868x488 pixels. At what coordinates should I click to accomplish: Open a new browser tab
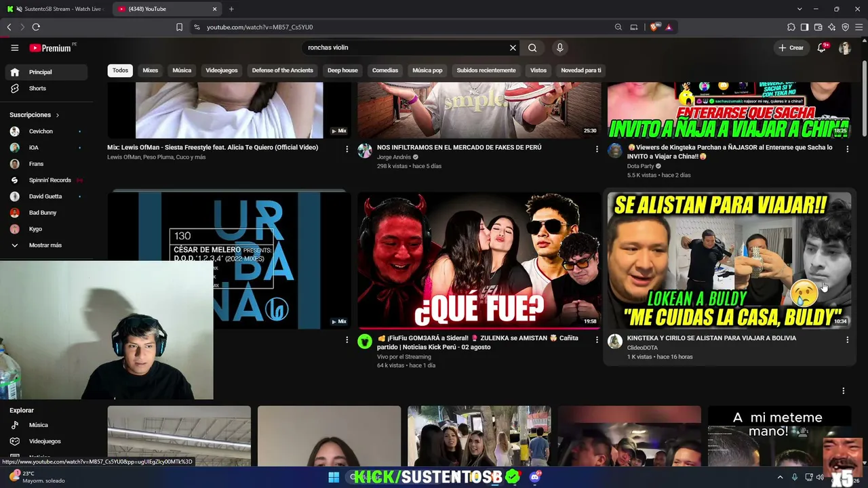pyautogui.click(x=231, y=9)
